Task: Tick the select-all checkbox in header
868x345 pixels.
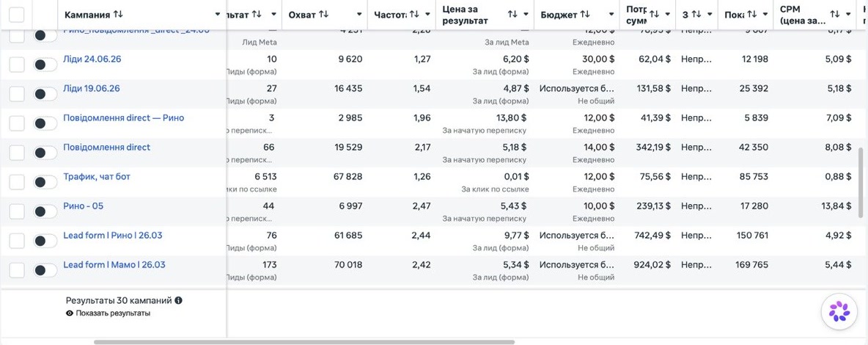Action: 17,15
